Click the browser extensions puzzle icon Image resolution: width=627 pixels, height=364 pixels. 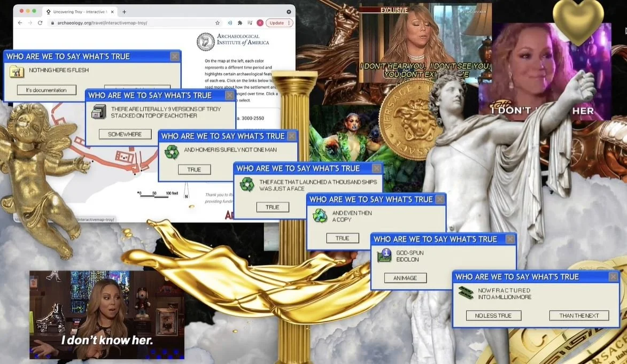[240, 22]
